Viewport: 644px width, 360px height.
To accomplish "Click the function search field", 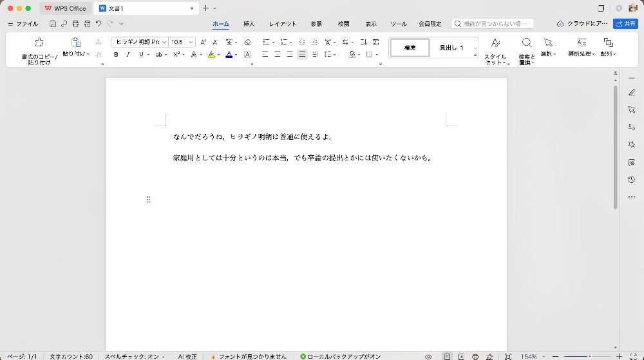I will [493, 24].
